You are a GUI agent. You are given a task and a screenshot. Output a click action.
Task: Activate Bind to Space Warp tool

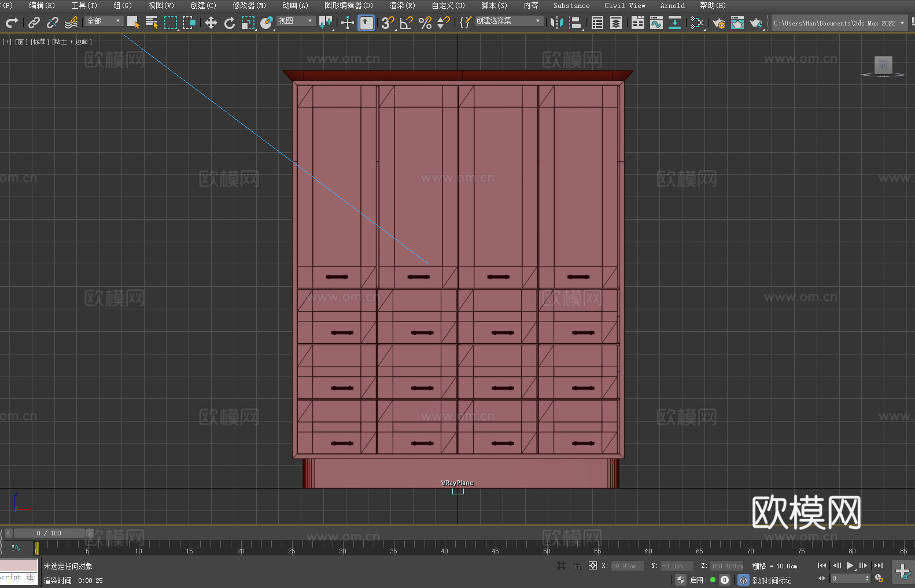pyautogui.click(x=71, y=23)
